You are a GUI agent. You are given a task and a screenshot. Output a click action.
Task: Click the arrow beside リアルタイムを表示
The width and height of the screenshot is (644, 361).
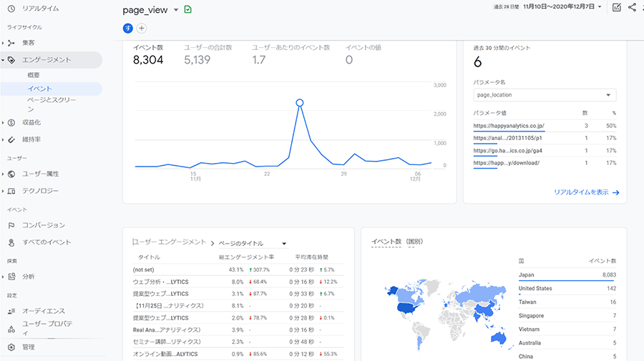(x=615, y=192)
